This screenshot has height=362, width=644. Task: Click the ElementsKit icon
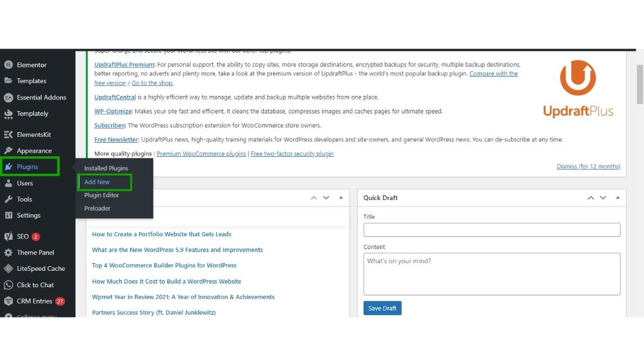point(8,135)
